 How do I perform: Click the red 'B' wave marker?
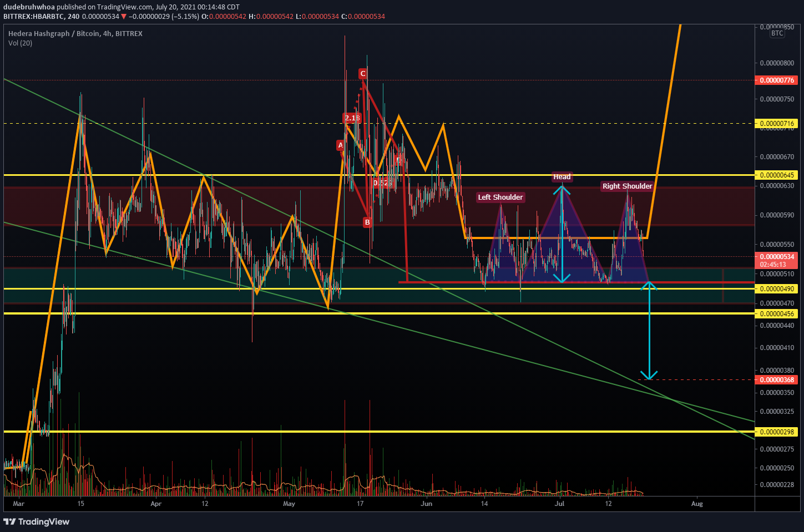point(367,222)
